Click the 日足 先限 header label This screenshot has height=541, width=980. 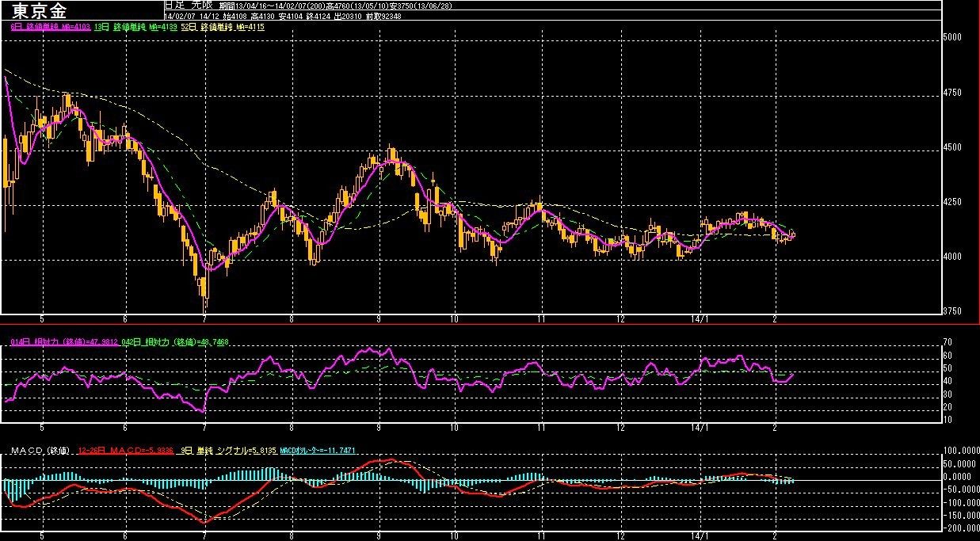188,6
